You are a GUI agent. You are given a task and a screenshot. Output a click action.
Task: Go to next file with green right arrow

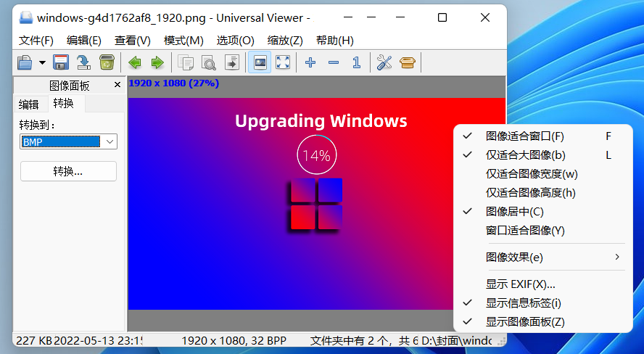pyautogui.click(x=157, y=62)
